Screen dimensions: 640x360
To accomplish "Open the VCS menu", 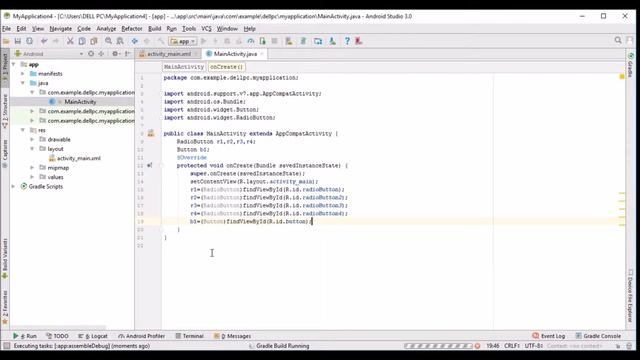I will [x=207, y=29].
